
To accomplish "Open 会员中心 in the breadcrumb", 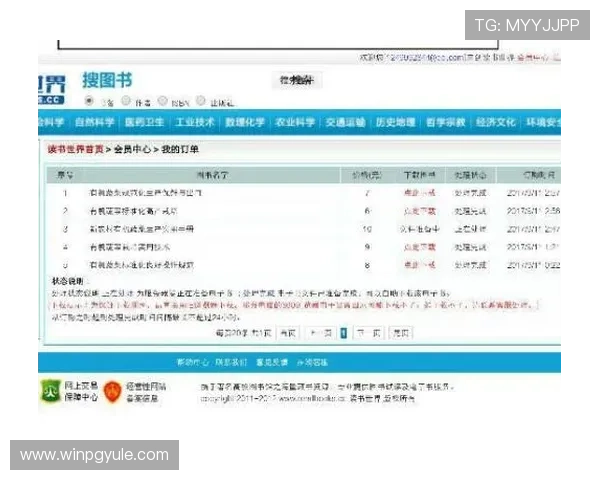I will [x=132, y=149].
